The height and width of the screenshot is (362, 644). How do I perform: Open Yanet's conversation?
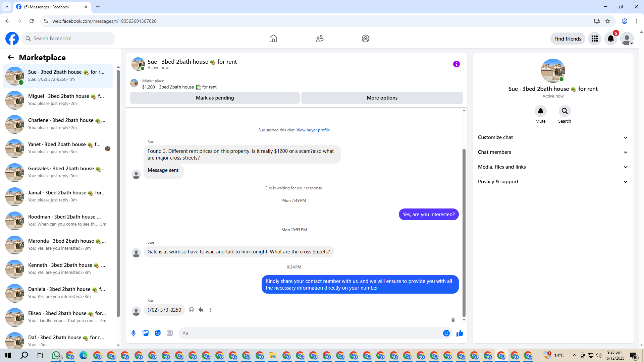(x=58, y=148)
